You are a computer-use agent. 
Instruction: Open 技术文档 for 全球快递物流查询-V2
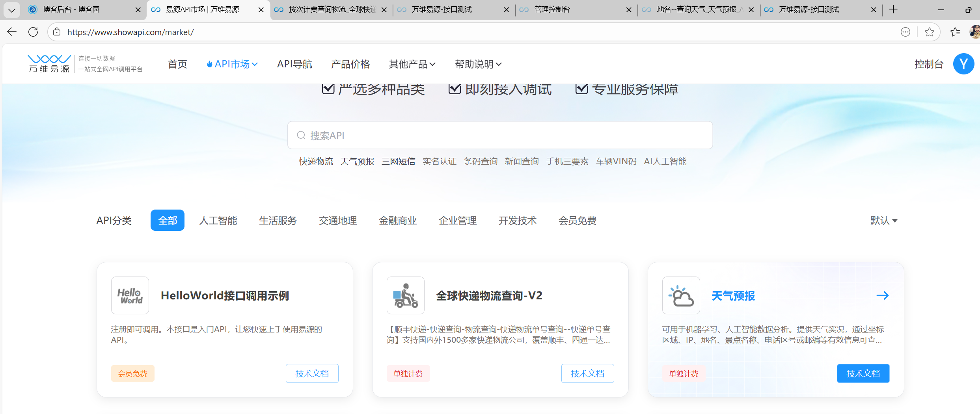[587, 373]
